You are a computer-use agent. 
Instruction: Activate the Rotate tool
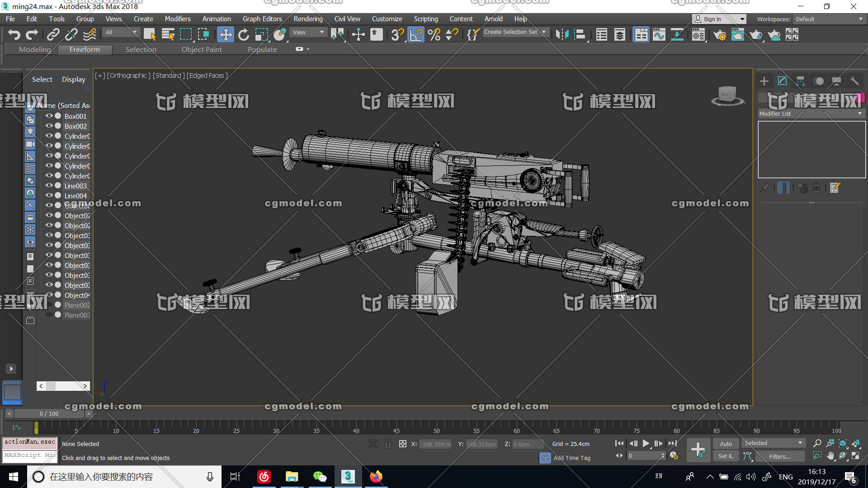[244, 35]
